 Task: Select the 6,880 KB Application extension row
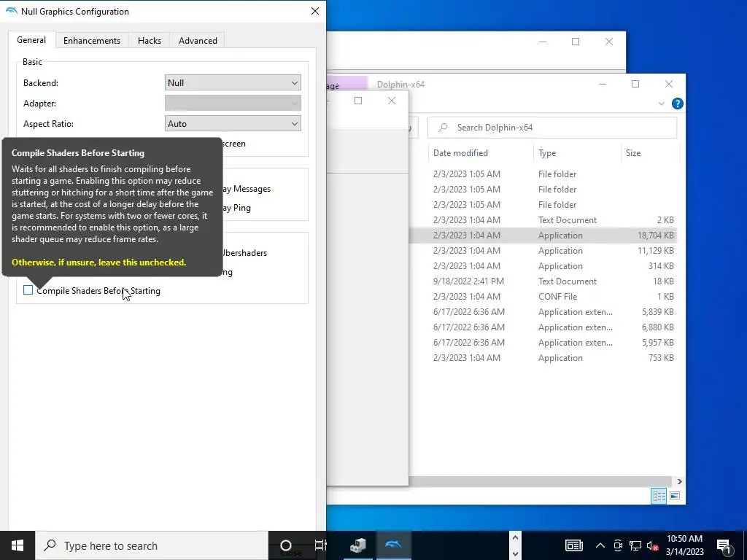[x=542, y=327]
